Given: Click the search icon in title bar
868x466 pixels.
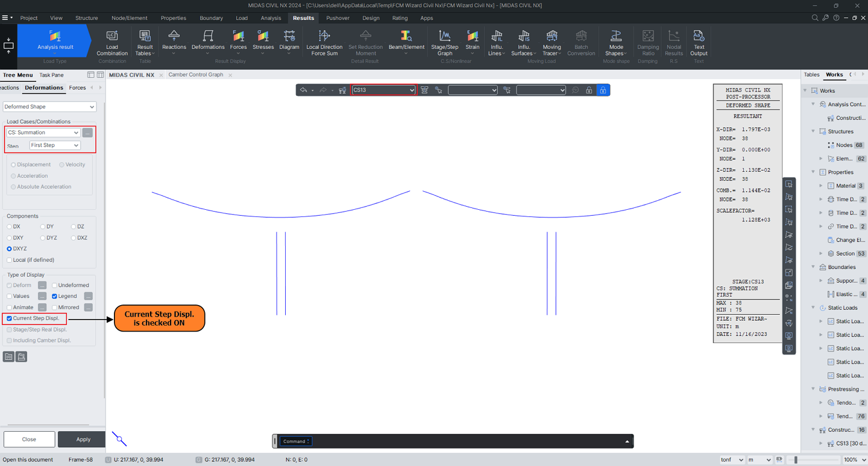Looking at the screenshot, I should click(x=815, y=18).
